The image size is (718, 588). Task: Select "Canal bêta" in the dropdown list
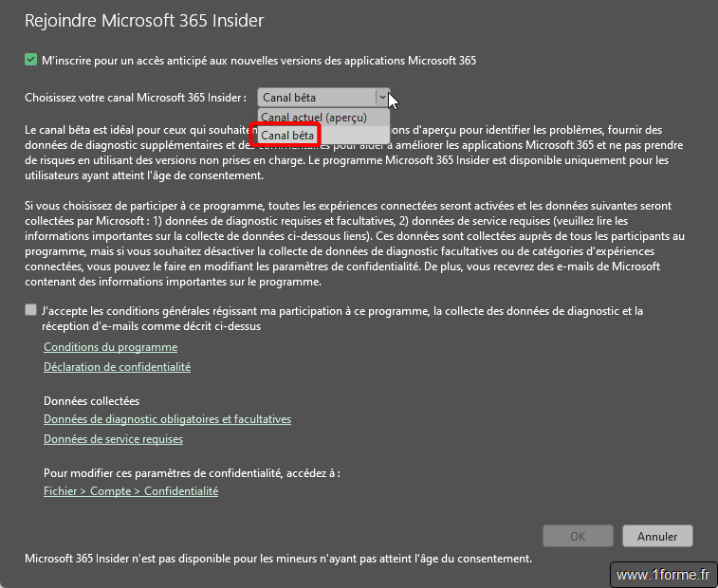click(323, 136)
